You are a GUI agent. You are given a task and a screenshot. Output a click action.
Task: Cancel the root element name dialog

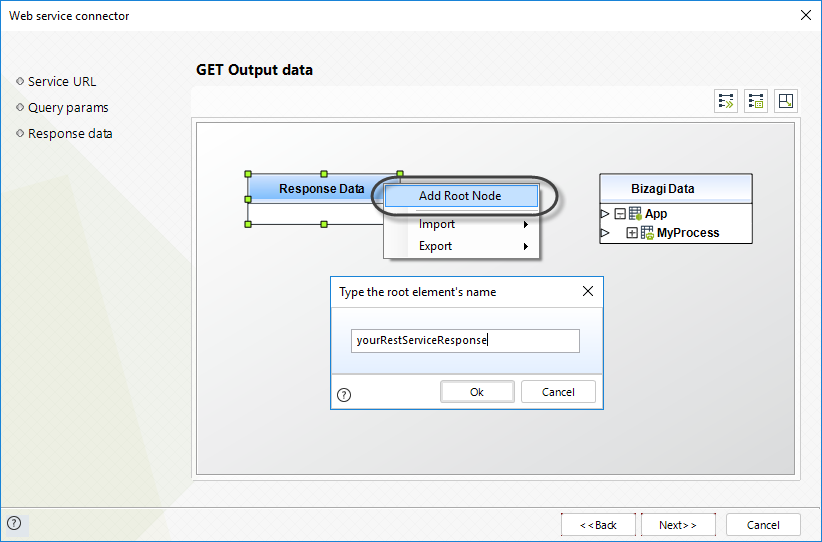[x=558, y=392]
